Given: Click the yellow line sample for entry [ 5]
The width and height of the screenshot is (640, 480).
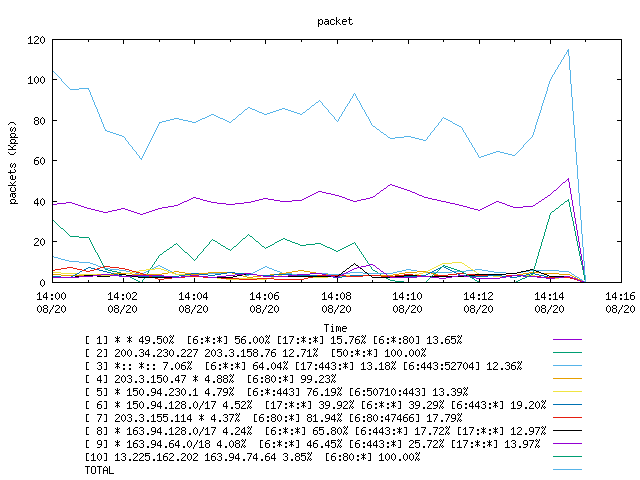Looking at the screenshot, I should click(x=567, y=392).
